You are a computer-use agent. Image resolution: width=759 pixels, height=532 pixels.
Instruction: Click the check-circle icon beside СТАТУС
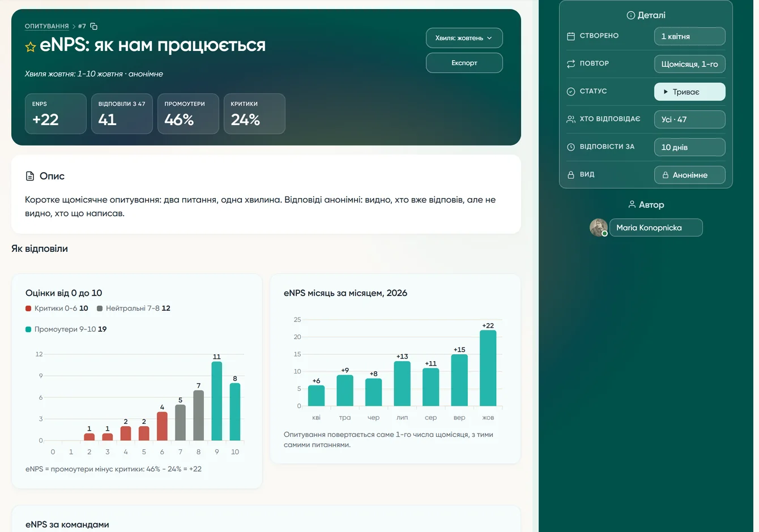(x=571, y=92)
